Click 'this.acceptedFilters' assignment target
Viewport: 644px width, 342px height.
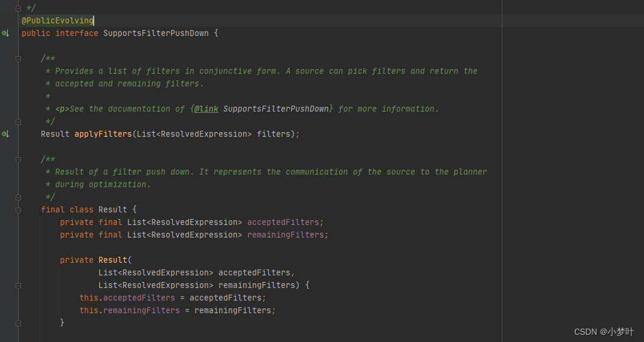[x=127, y=298]
